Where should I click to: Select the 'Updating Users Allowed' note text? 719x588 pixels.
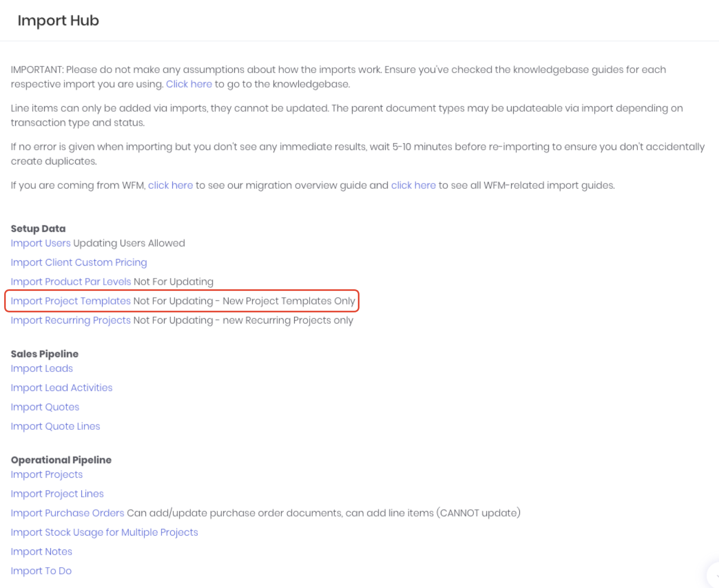tap(129, 243)
